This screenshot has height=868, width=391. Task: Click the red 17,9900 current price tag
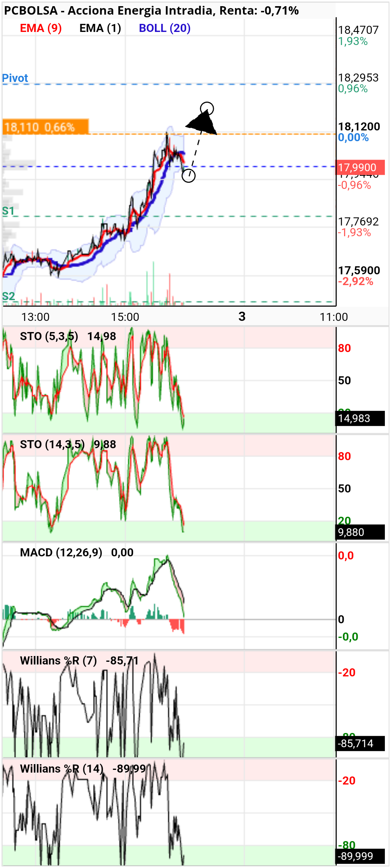[360, 167]
